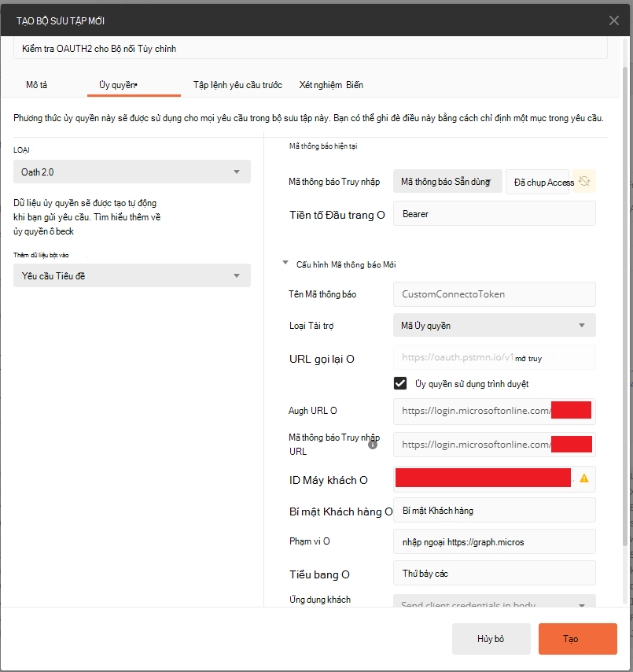Focus the Phạm vi input field
633x672 pixels.
click(495, 541)
